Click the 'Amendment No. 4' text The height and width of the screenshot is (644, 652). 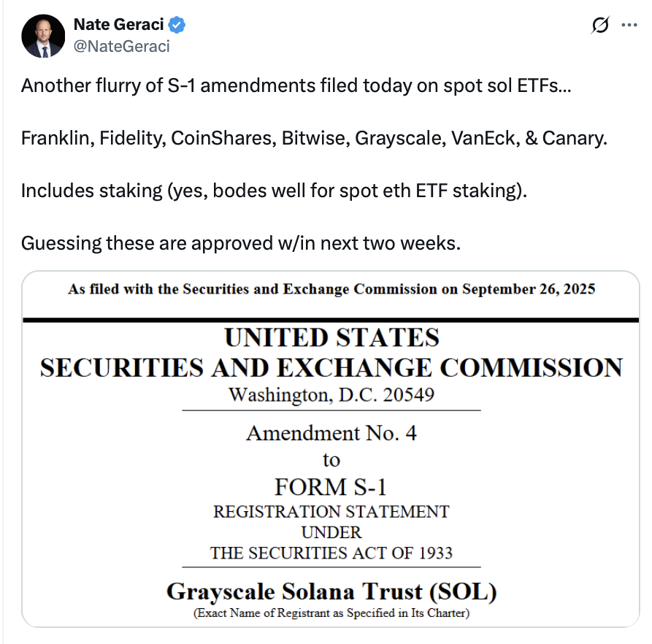(x=331, y=433)
